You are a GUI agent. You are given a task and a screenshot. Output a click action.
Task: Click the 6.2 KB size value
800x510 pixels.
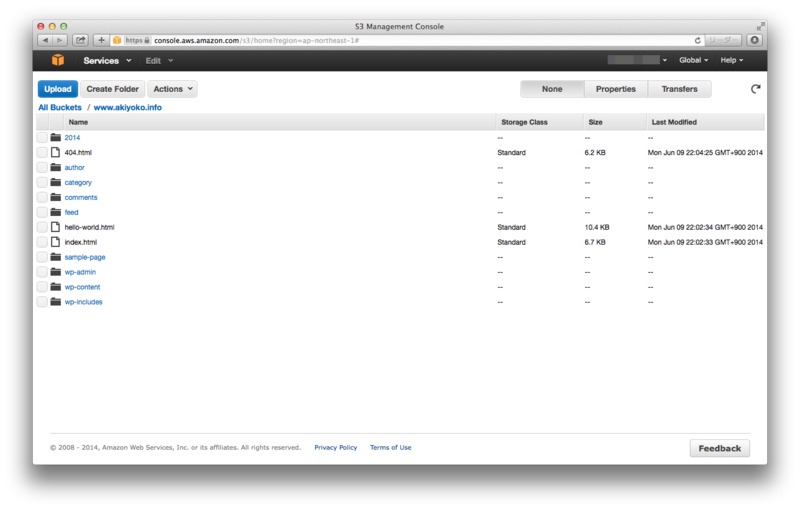coord(594,152)
